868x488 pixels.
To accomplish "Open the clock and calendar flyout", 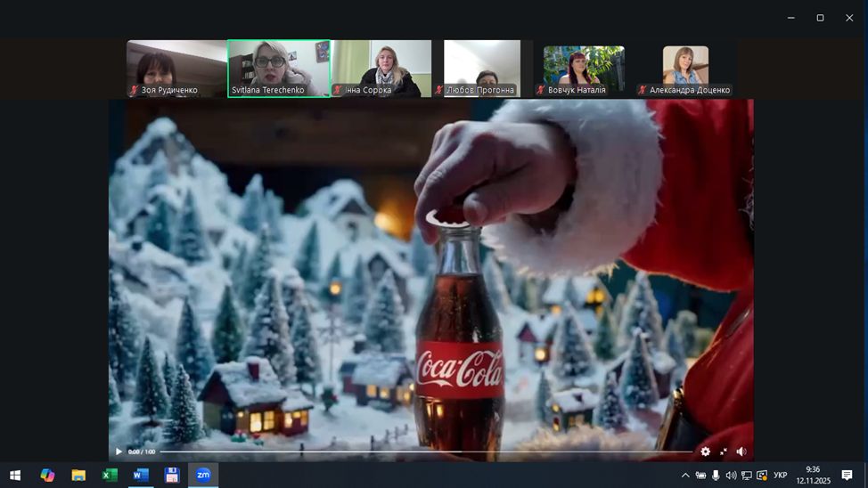I will [x=812, y=476].
